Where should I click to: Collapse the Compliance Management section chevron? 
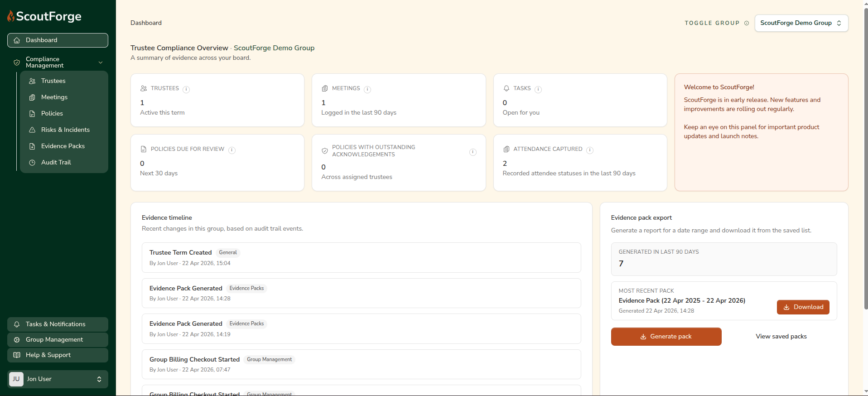pyautogui.click(x=101, y=63)
